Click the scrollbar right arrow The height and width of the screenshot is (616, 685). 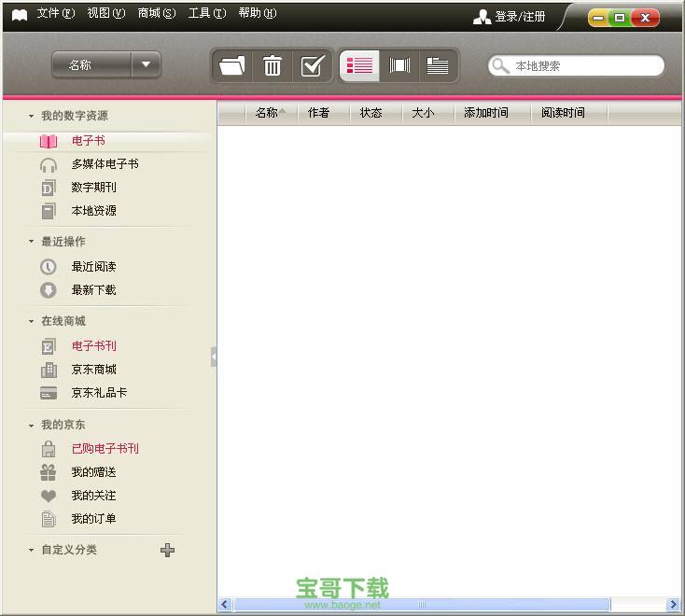click(x=673, y=605)
